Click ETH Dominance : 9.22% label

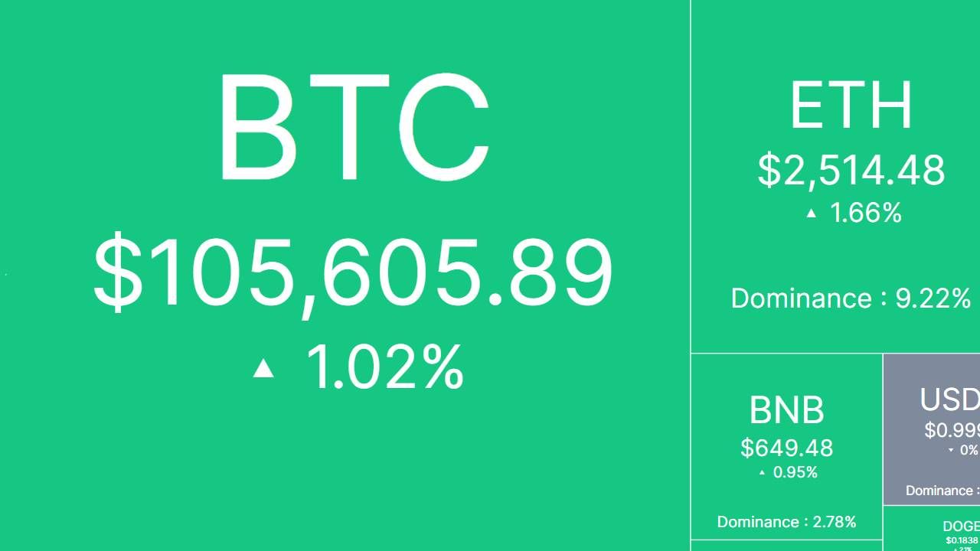[x=851, y=298]
